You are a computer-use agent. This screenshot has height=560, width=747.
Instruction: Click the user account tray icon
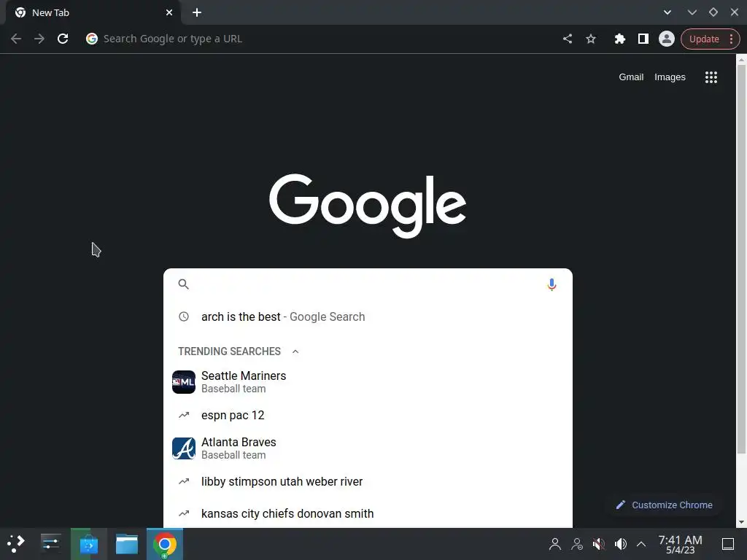coord(555,544)
